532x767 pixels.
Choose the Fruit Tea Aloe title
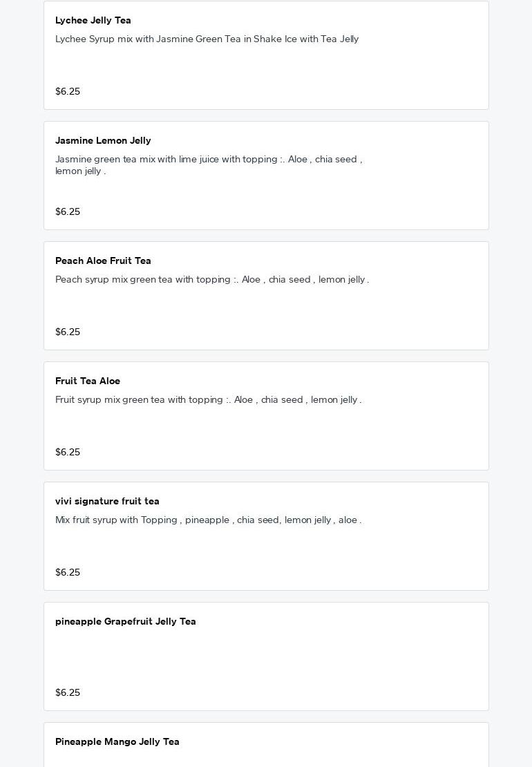(88, 381)
